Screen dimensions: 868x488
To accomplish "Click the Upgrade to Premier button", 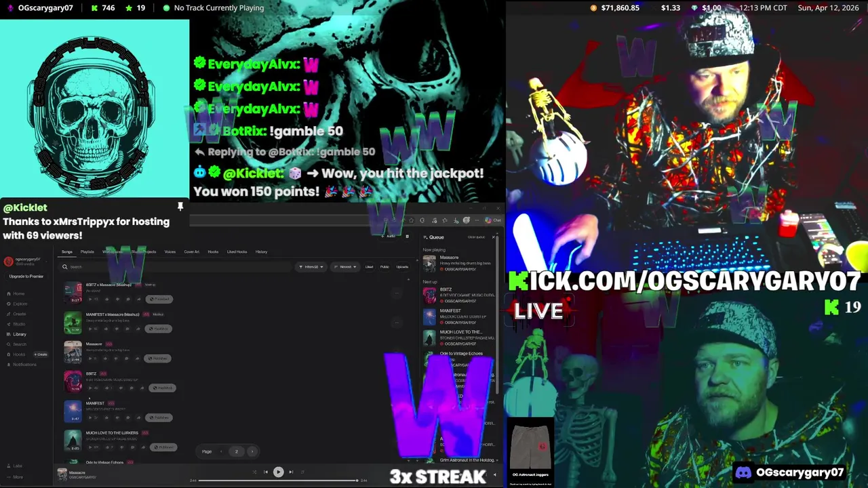I will coord(26,277).
